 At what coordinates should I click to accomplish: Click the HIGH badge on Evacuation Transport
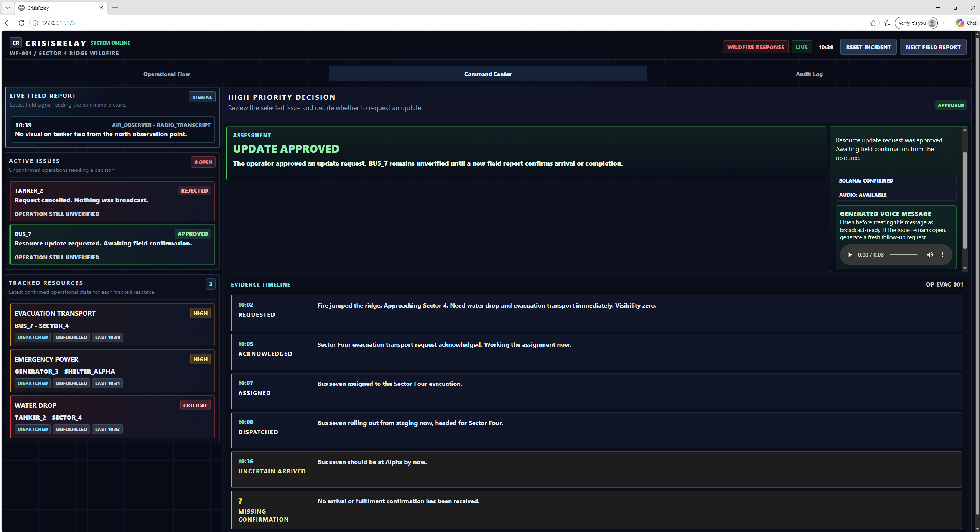tap(200, 313)
